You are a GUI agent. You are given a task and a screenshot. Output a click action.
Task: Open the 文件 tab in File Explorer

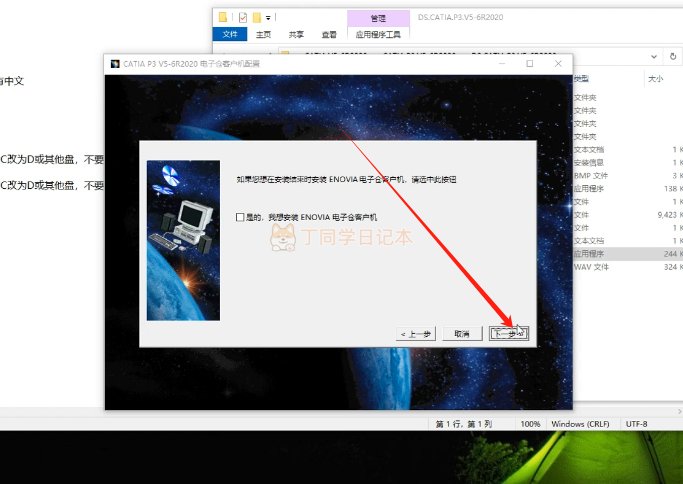(x=230, y=34)
